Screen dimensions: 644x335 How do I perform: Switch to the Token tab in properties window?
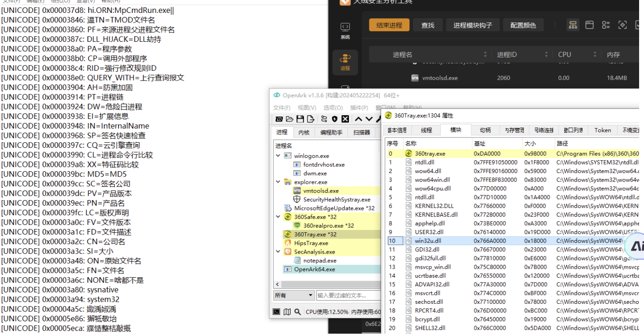coord(603,130)
